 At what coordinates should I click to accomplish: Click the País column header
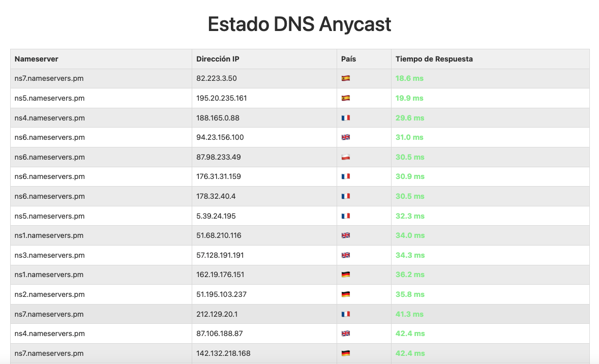(348, 59)
